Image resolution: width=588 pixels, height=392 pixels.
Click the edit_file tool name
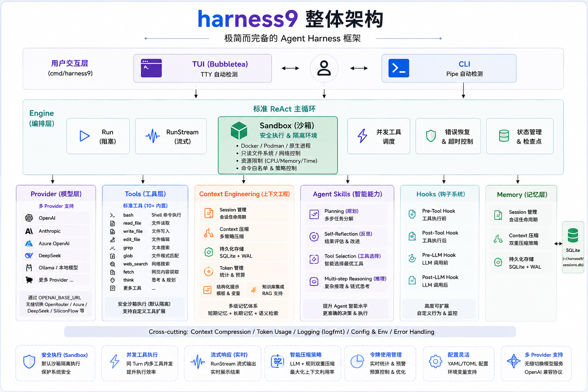[132, 240]
